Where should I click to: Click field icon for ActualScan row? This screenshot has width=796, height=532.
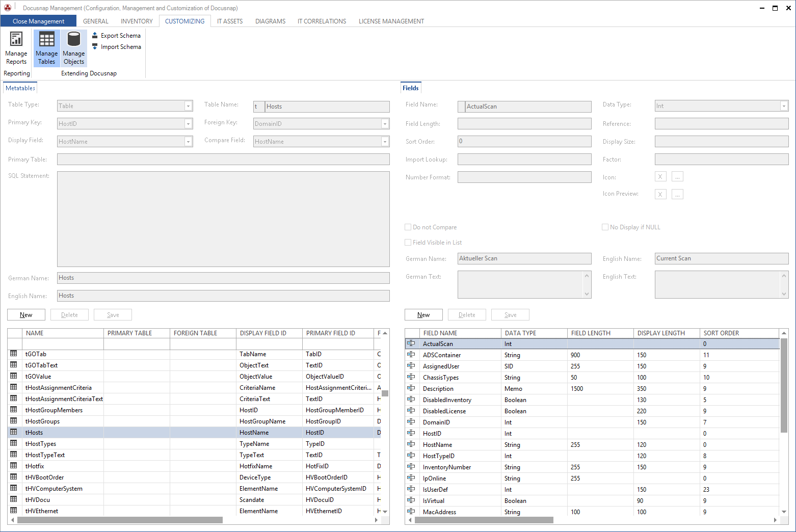[411, 343]
